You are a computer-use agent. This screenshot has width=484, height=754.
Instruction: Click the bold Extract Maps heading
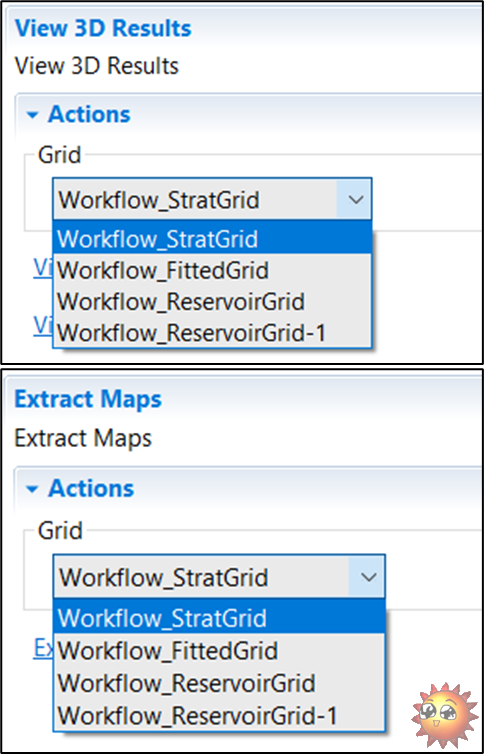(x=88, y=400)
